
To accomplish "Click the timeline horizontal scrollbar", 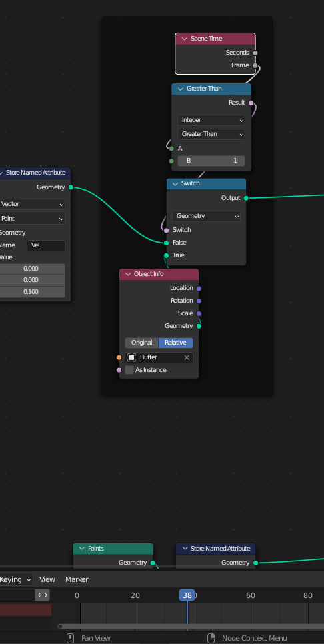I will [191, 627].
